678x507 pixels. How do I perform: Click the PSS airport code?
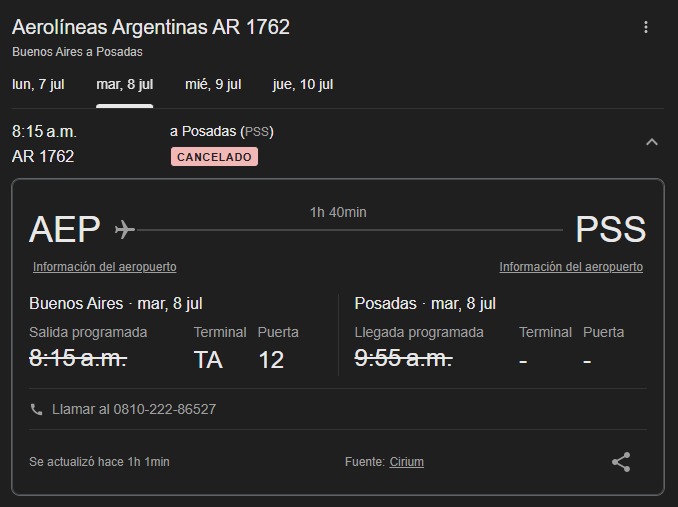pyautogui.click(x=611, y=229)
